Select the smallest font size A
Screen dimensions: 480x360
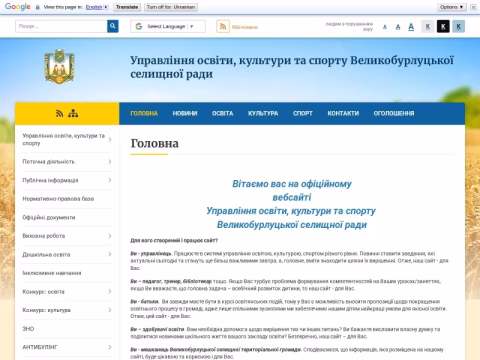[385, 27]
